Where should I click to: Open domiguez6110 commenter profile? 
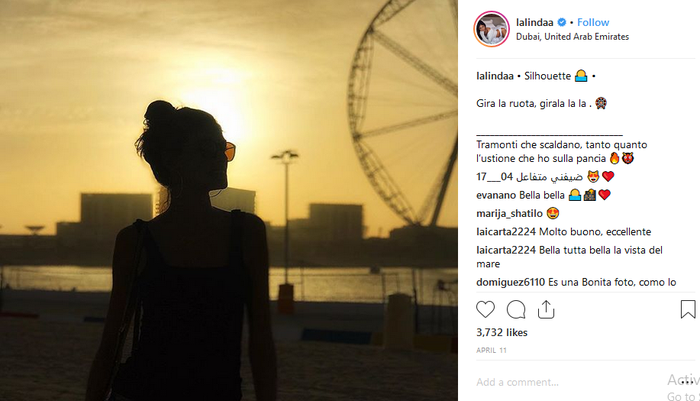511,282
